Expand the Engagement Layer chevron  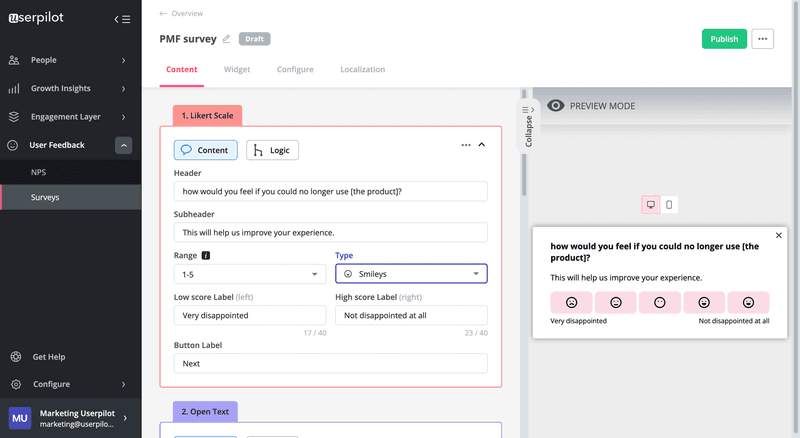click(123, 117)
